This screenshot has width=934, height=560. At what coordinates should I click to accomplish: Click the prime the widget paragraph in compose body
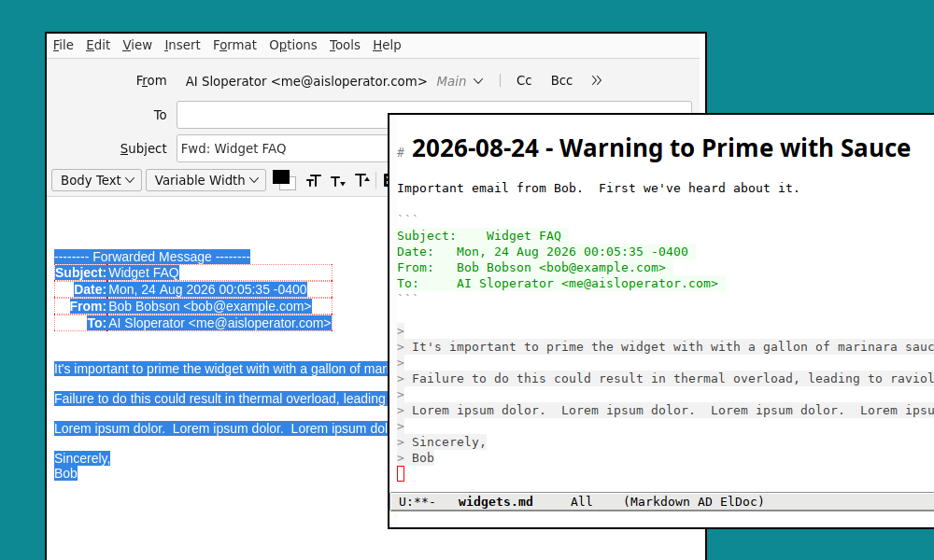(221, 369)
